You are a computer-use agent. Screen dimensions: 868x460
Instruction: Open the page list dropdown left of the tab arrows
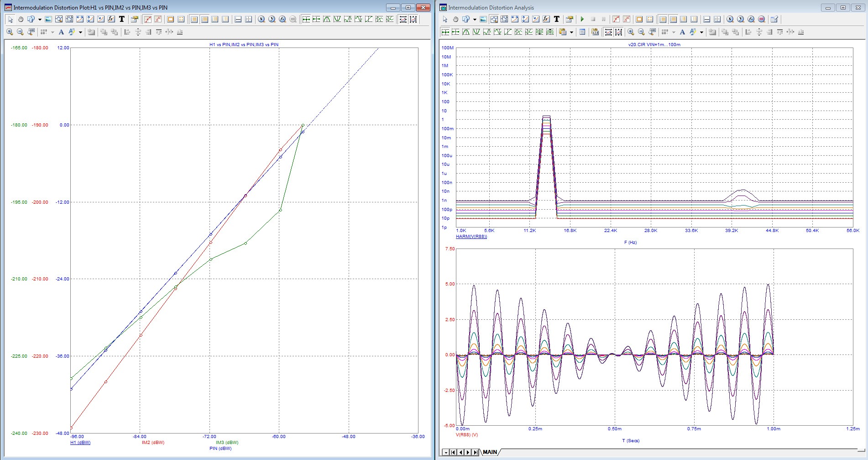pyautogui.click(x=445, y=452)
